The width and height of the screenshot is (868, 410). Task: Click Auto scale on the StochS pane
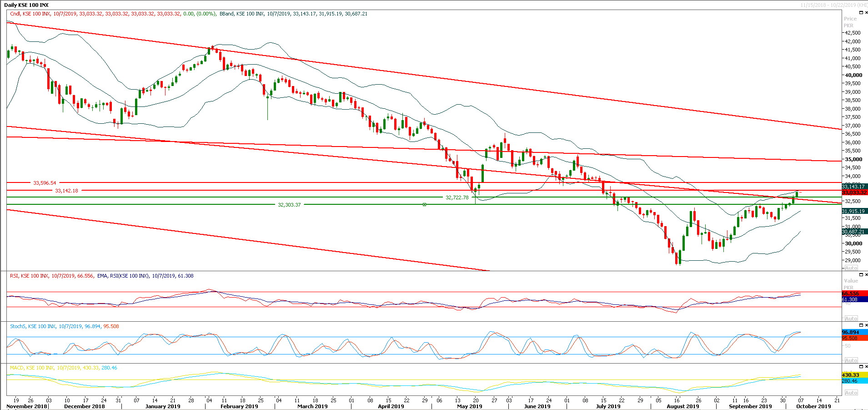851,360
